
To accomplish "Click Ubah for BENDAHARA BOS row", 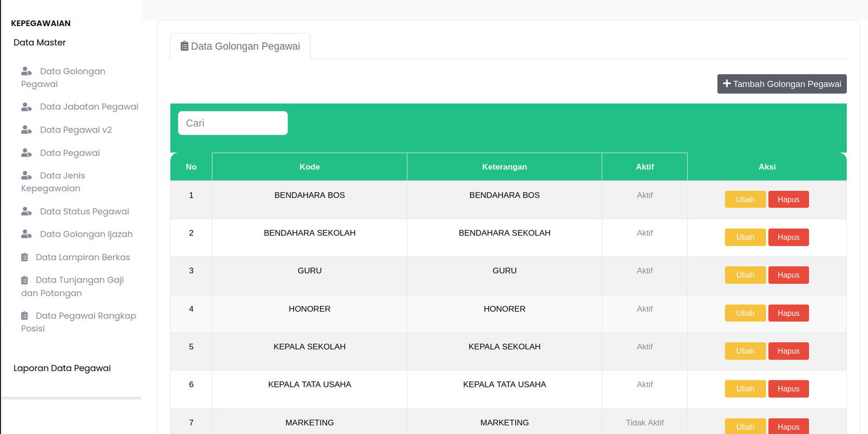I will click(x=745, y=200).
